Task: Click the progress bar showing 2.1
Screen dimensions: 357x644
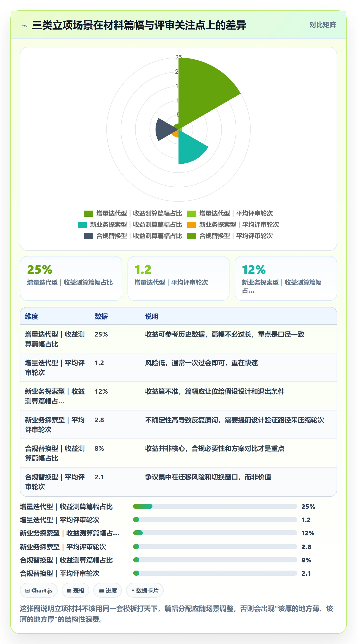Action: point(215,573)
